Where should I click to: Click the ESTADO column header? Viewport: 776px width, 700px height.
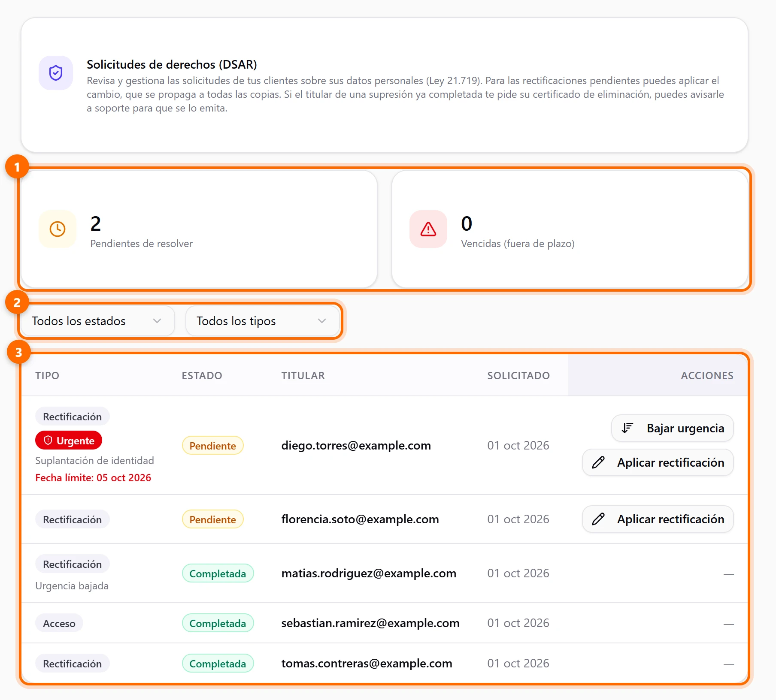coord(202,375)
